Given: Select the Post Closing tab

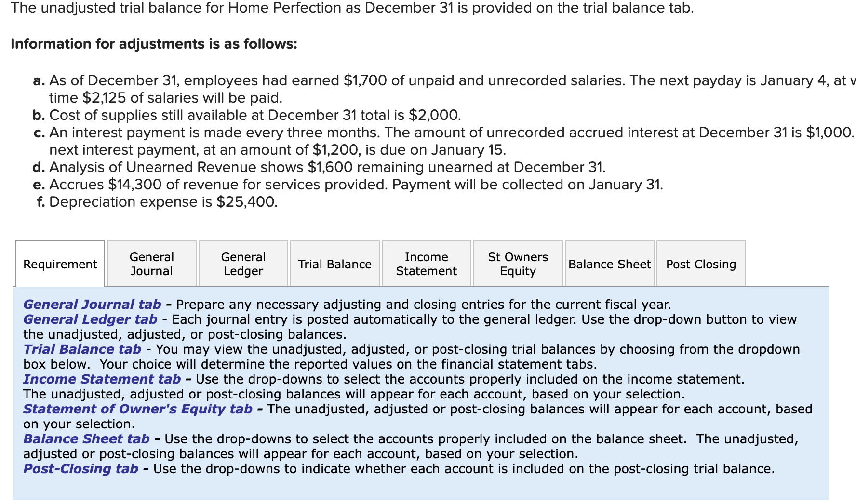Looking at the screenshot, I should pyautogui.click(x=700, y=264).
